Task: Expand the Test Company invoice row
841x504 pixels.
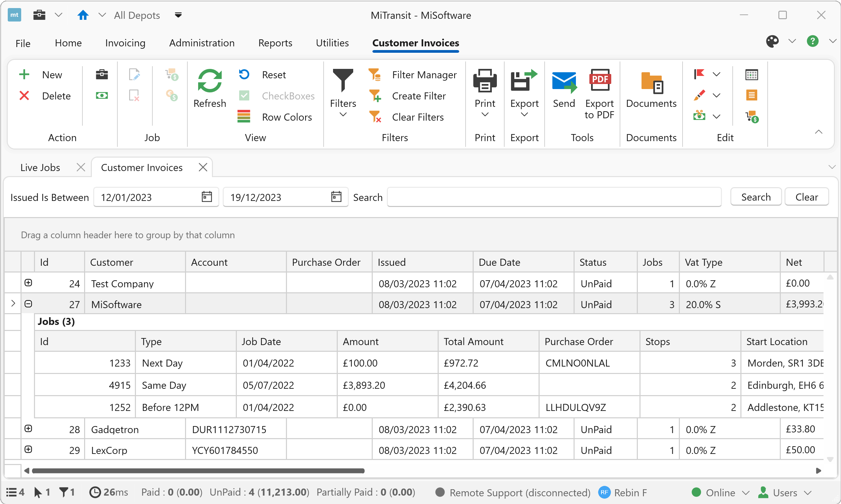Action: click(x=28, y=283)
